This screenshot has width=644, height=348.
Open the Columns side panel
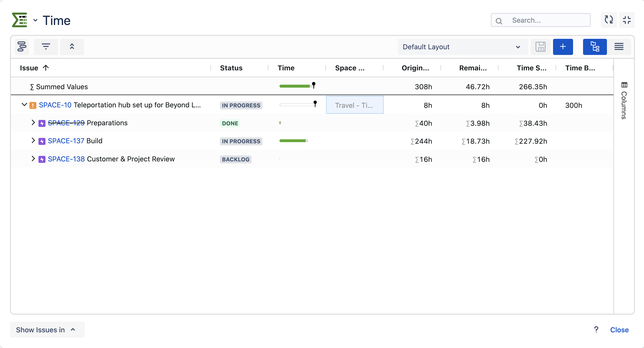tap(624, 100)
